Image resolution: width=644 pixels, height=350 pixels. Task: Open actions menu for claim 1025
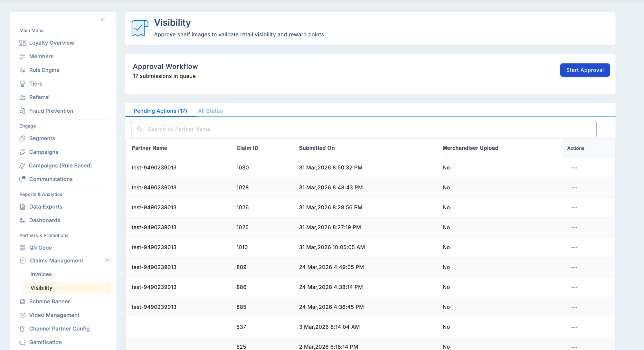click(x=574, y=228)
